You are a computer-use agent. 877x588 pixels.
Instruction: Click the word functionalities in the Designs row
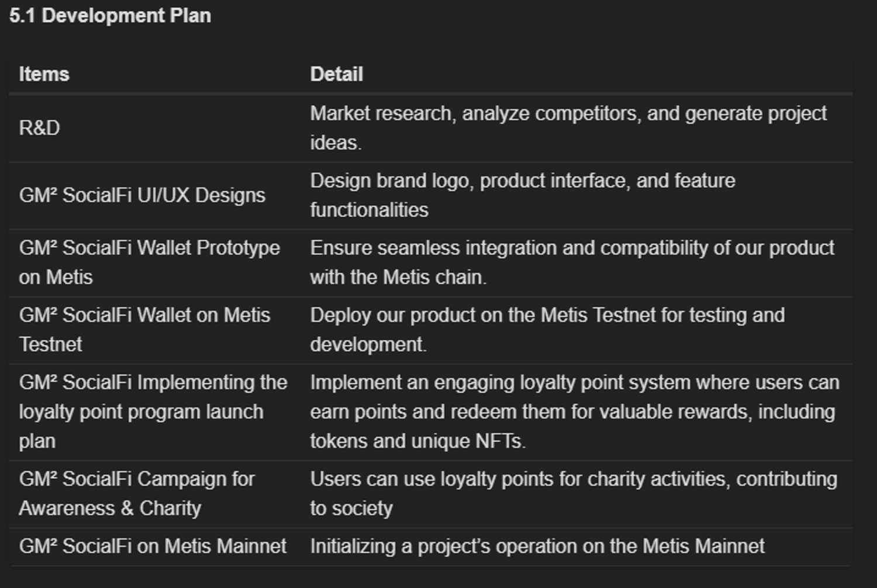(369, 210)
